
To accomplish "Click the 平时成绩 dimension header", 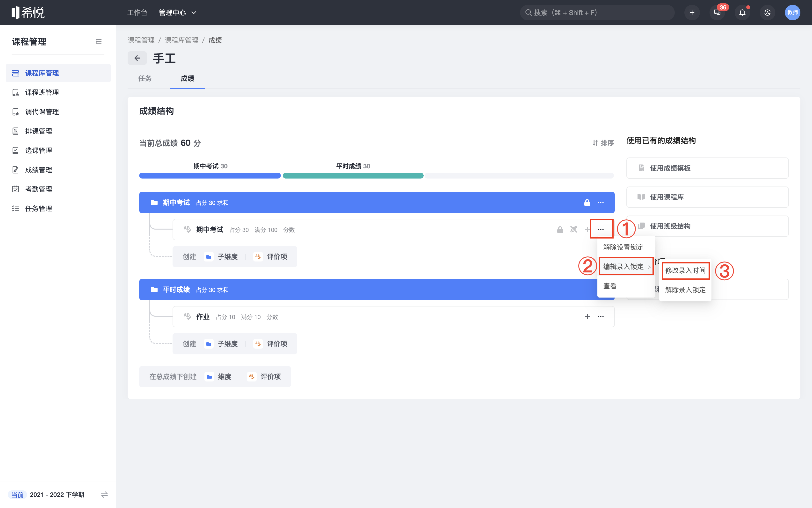I will click(377, 290).
